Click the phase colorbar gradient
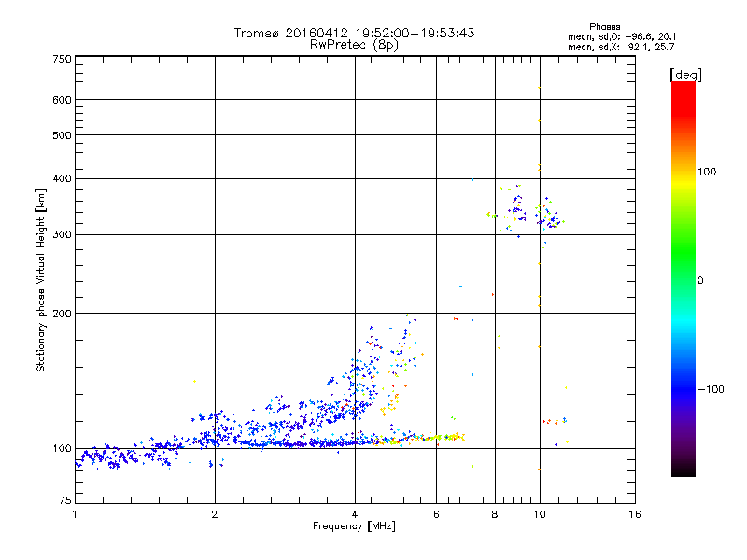The image size is (747, 560). [684, 278]
